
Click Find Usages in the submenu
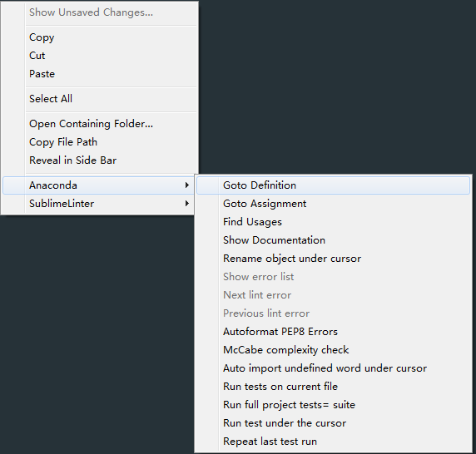333,222
